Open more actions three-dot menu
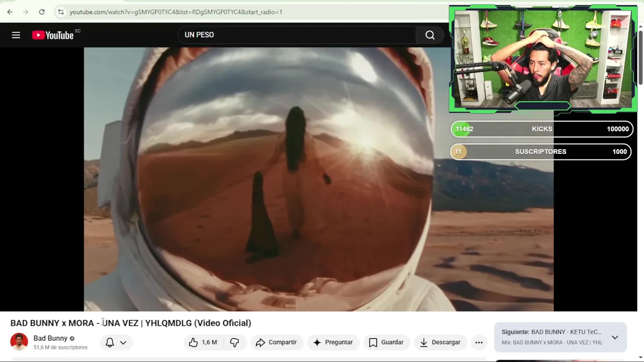Screen dimensions: 644x362 (x=479, y=342)
